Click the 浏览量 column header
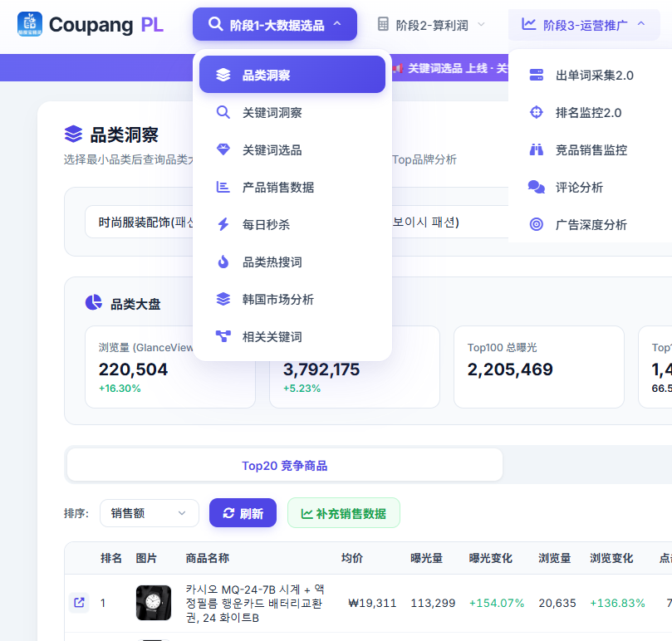Screen dimensions: 672x641 (x=555, y=558)
